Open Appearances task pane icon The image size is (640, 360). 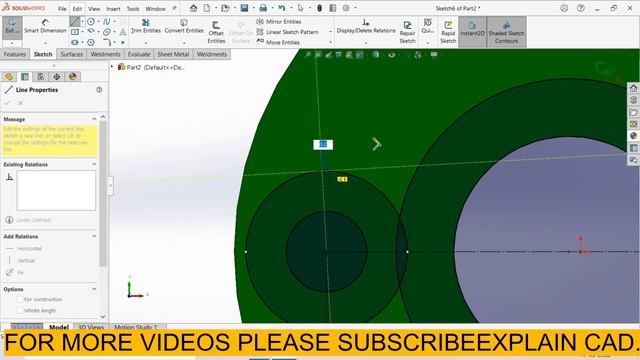coord(633,136)
